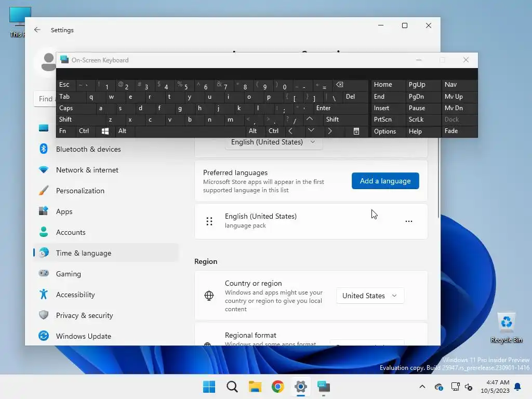Click the Nav key on On-Screen Keyboard
Image resolution: width=532 pixels, height=399 pixels.
(x=459, y=85)
